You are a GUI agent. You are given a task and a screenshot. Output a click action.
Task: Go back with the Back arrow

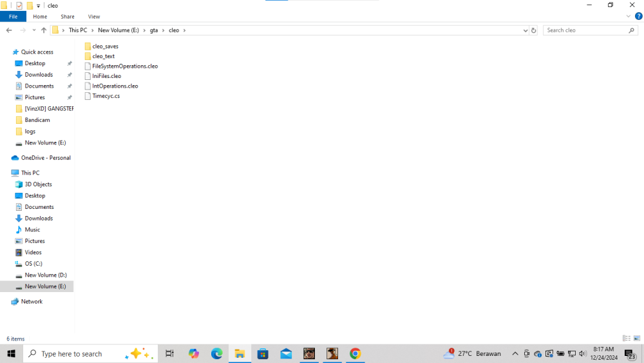(x=9, y=30)
